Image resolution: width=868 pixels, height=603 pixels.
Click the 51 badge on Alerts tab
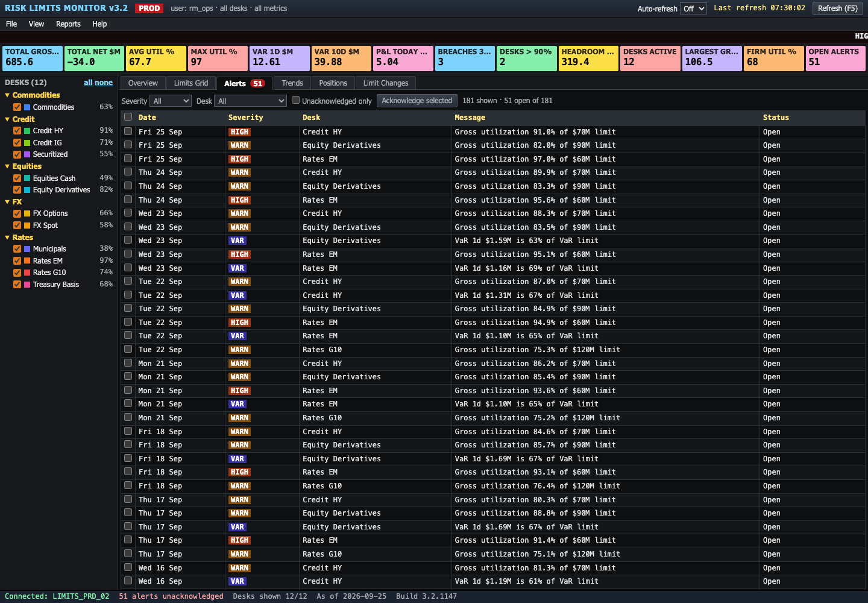tap(258, 84)
